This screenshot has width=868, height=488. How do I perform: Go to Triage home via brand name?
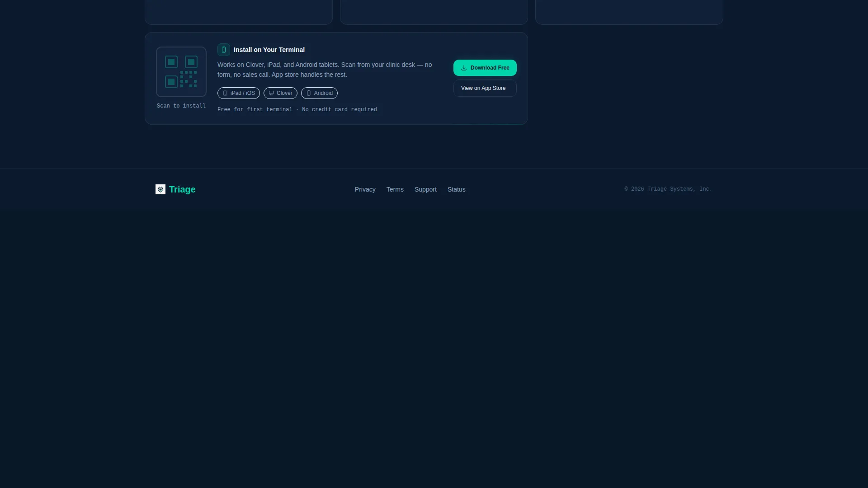[x=182, y=189]
